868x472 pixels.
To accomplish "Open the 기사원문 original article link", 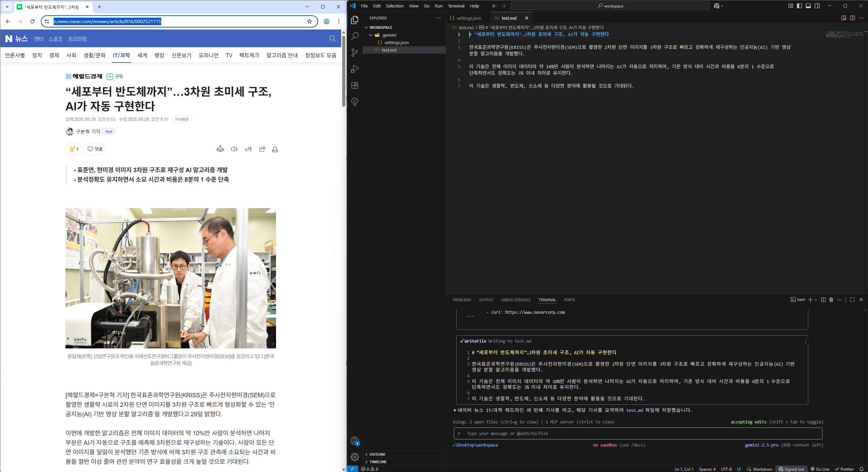I will pos(182,119).
